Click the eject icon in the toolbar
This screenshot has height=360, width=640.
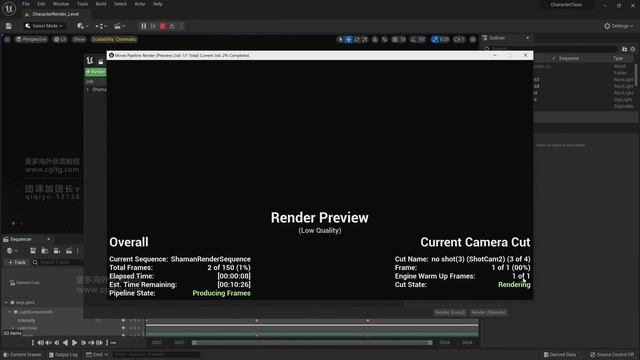click(172, 26)
